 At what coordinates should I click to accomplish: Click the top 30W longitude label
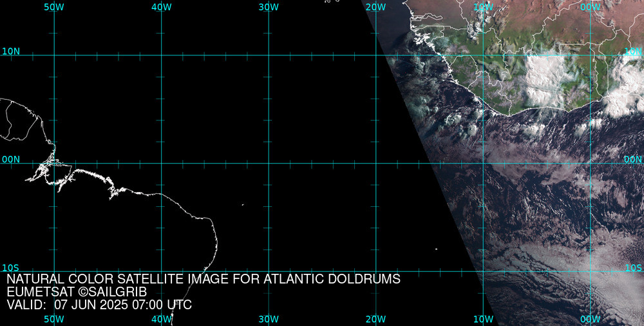pos(269,7)
